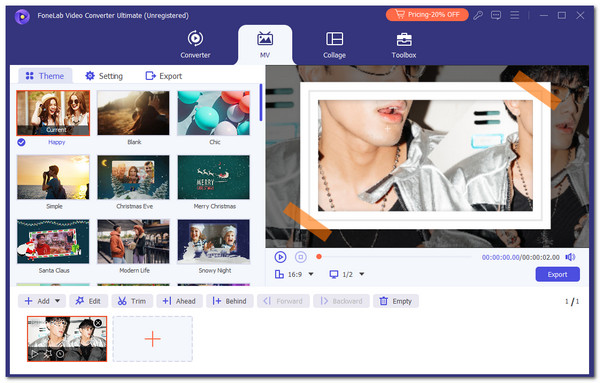
Task: Switch to the MV tab
Action: point(265,44)
